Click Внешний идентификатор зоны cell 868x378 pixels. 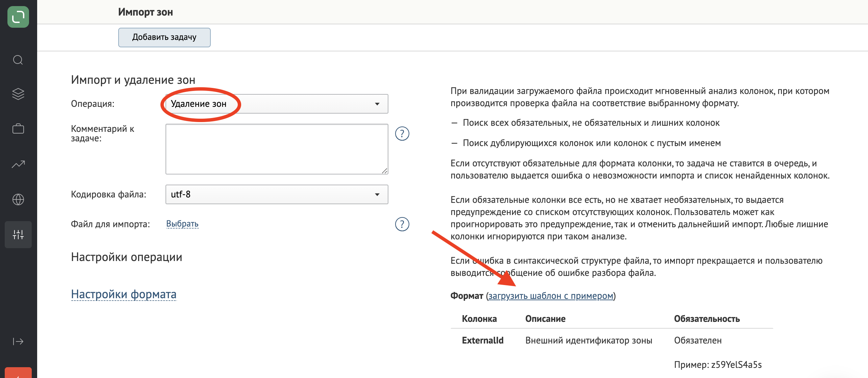[589, 340]
